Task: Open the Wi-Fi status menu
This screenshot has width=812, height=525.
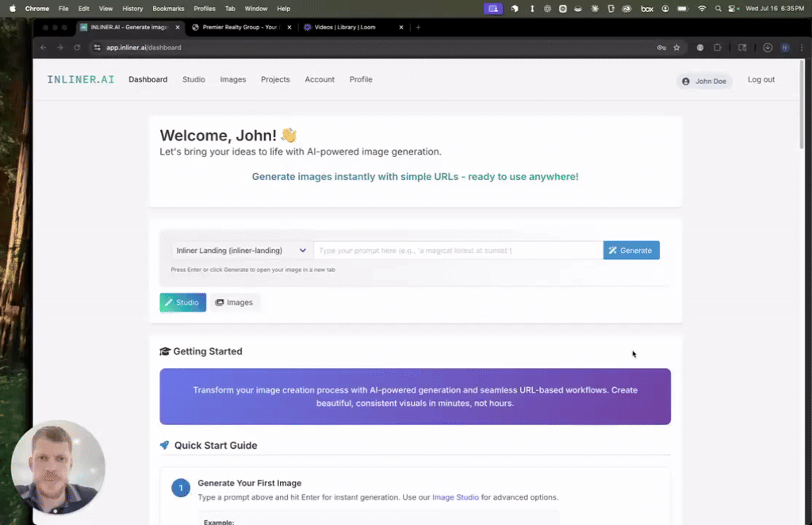Action: pos(702,9)
